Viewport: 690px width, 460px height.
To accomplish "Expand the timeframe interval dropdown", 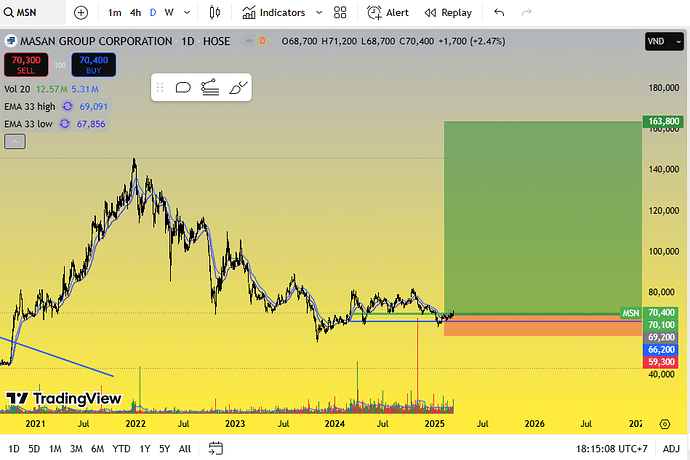I will [187, 13].
